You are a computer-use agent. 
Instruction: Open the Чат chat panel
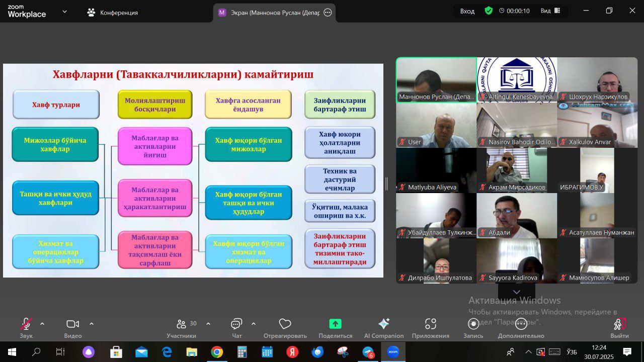pos(236,324)
